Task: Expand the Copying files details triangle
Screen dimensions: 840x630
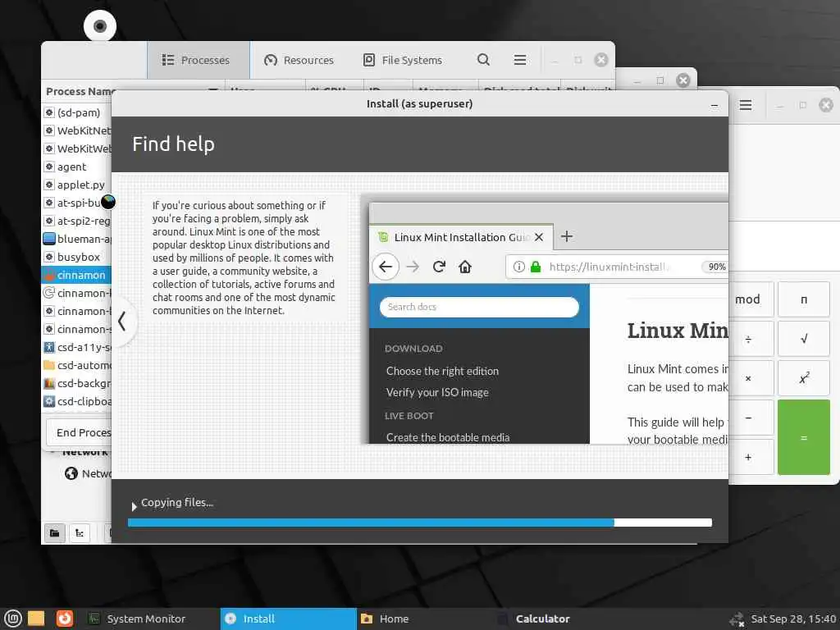Action: 134,505
